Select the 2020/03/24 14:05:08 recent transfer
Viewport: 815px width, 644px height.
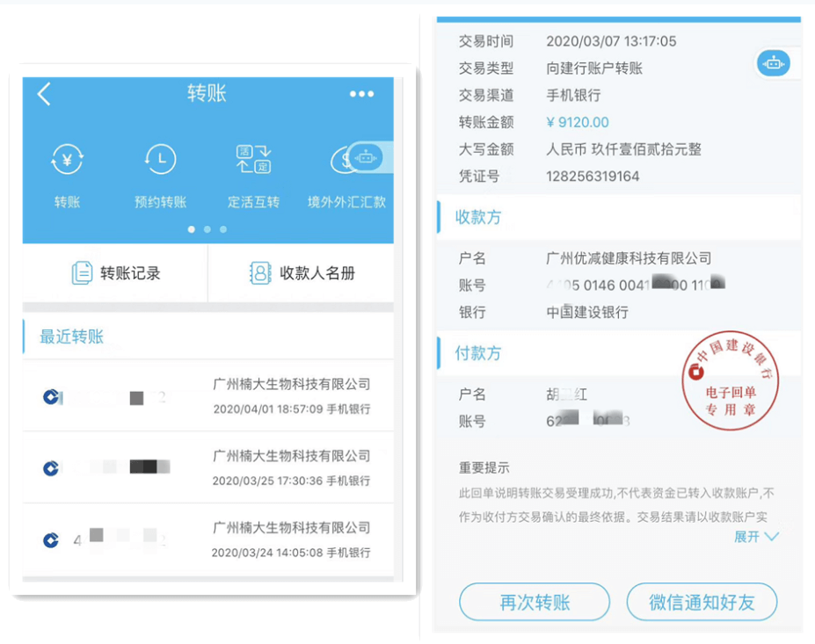tap(207, 539)
